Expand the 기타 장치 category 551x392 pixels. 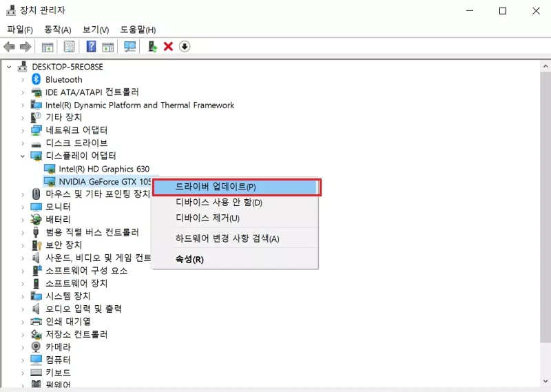tap(23, 118)
